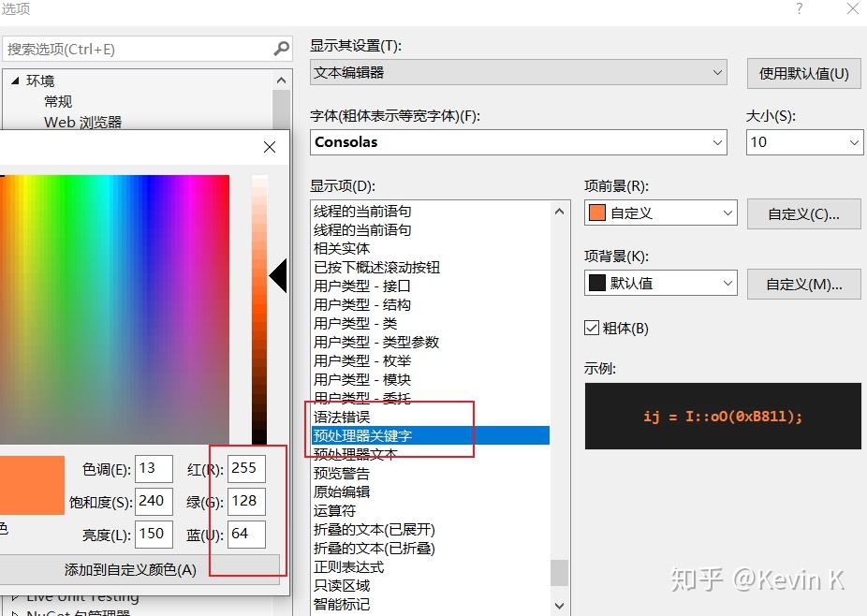
Task: Click the luminance slider arrow pointer
Action: 278,276
